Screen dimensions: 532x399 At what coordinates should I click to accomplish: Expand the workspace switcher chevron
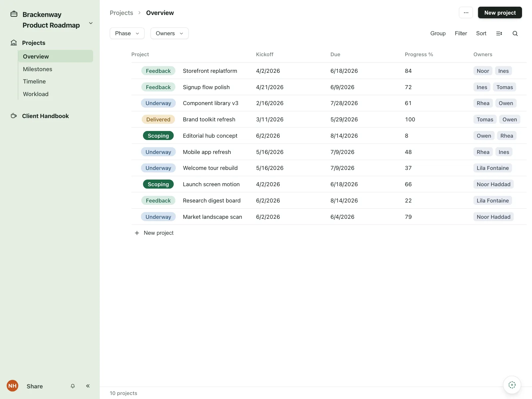point(91,23)
